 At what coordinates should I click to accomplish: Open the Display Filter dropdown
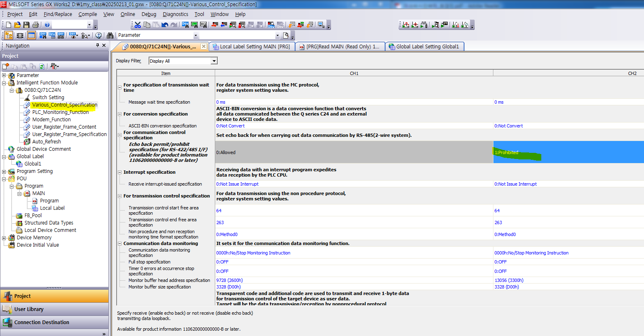pyautogui.click(x=214, y=61)
